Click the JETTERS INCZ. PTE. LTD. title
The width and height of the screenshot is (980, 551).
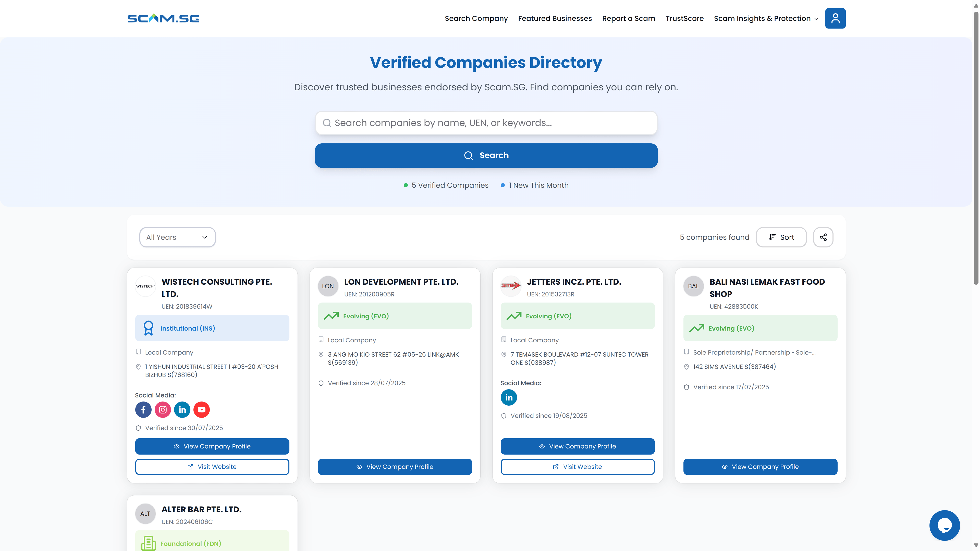point(574,282)
